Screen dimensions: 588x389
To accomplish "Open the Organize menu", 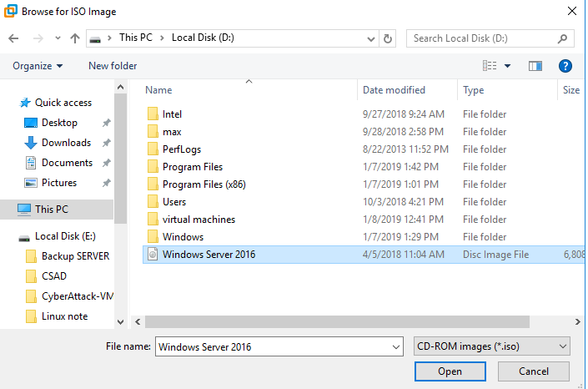I will (38, 66).
